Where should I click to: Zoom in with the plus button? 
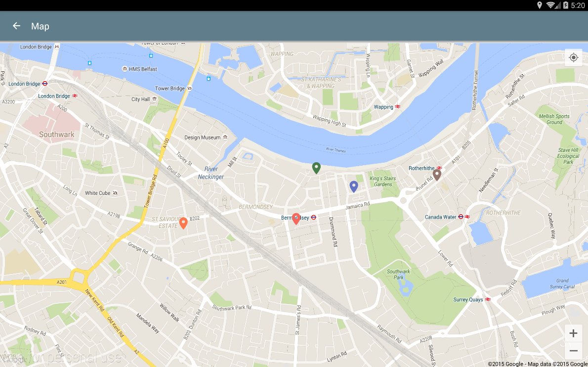[x=573, y=333]
